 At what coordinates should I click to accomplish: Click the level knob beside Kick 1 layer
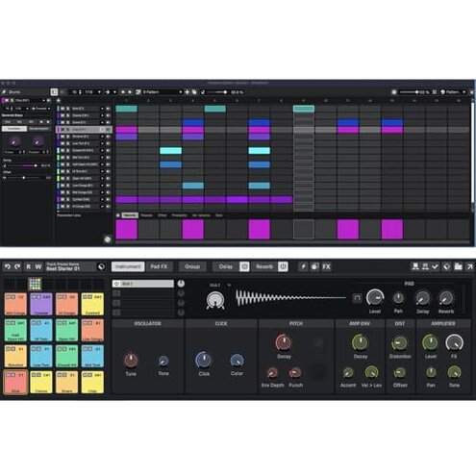click(x=181, y=284)
